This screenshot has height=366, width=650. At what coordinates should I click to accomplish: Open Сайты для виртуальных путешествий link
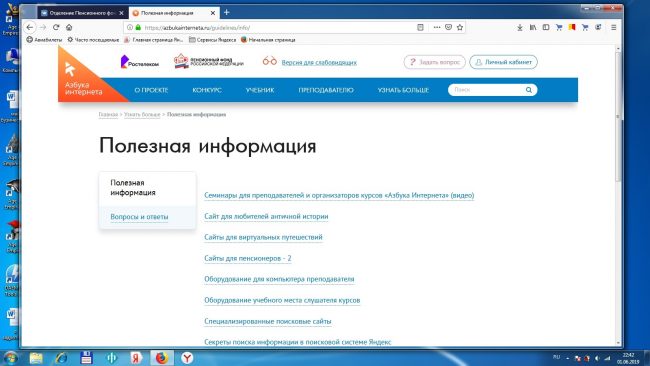[x=263, y=237]
